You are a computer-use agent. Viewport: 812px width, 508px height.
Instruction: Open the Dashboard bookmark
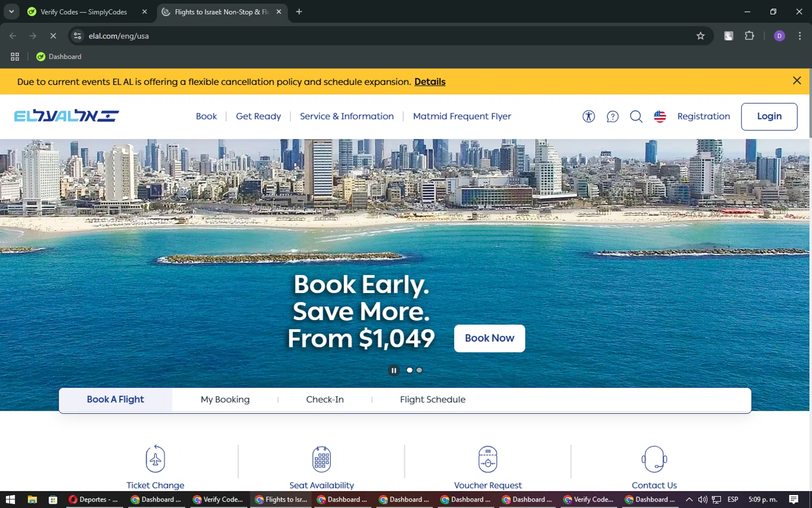(x=59, y=56)
